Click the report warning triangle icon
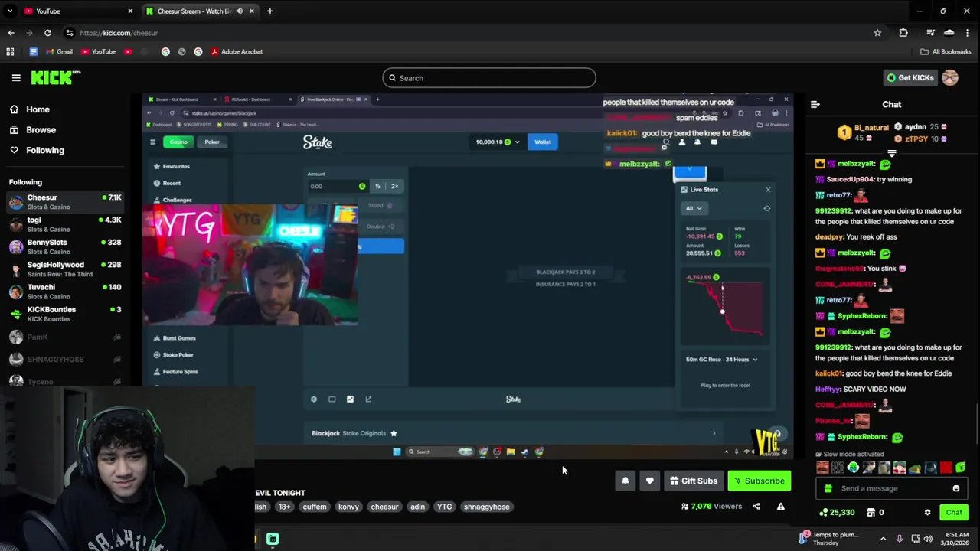 (x=780, y=506)
